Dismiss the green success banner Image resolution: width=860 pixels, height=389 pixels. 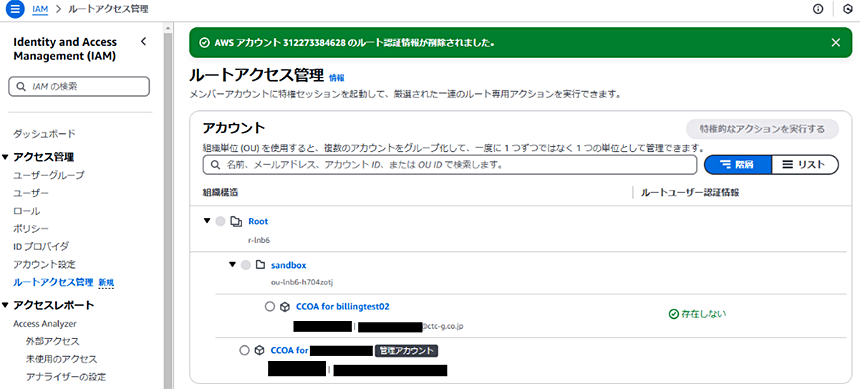(x=835, y=43)
